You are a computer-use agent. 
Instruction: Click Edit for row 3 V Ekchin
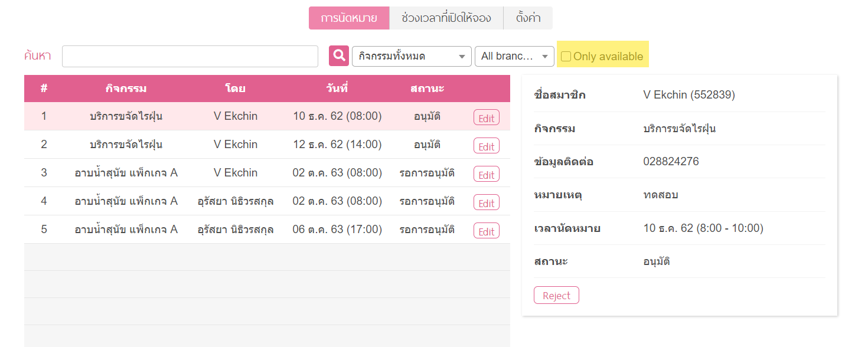pos(487,174)
